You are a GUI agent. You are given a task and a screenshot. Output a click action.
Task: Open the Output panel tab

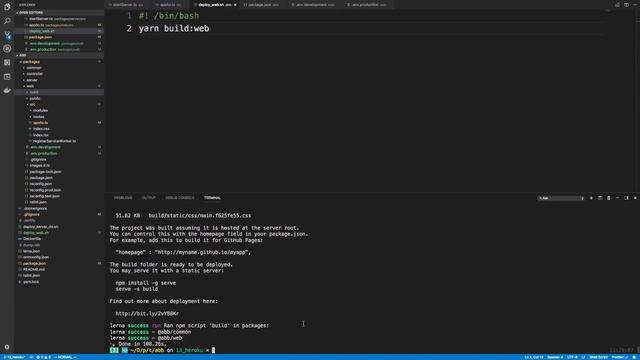click(x=149, y=198)
